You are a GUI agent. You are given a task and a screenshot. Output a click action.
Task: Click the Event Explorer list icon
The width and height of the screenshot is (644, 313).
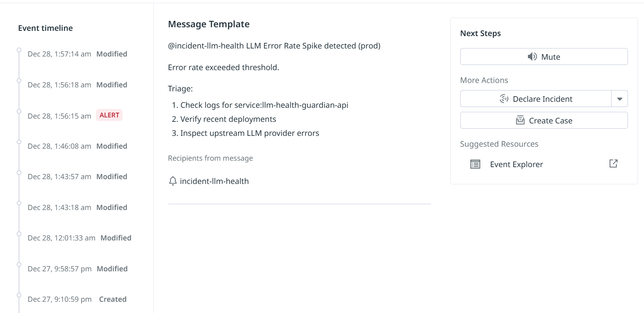475,164
